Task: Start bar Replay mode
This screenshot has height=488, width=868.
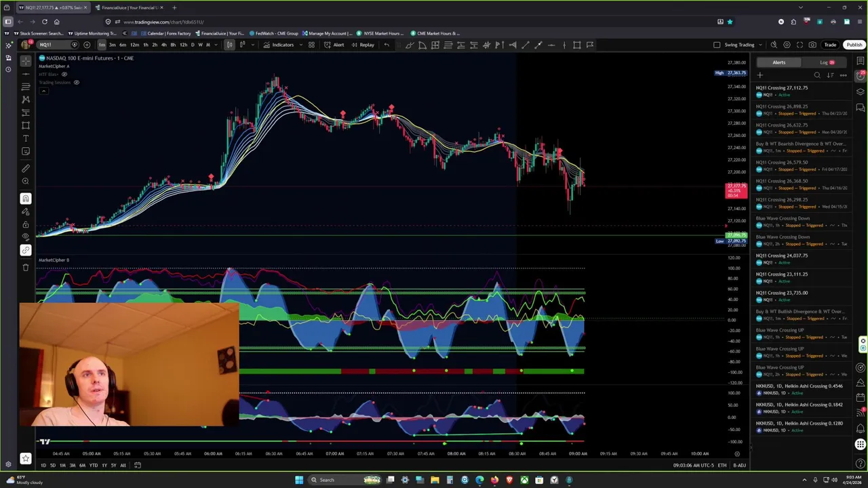Action: (x=363, y=45)
